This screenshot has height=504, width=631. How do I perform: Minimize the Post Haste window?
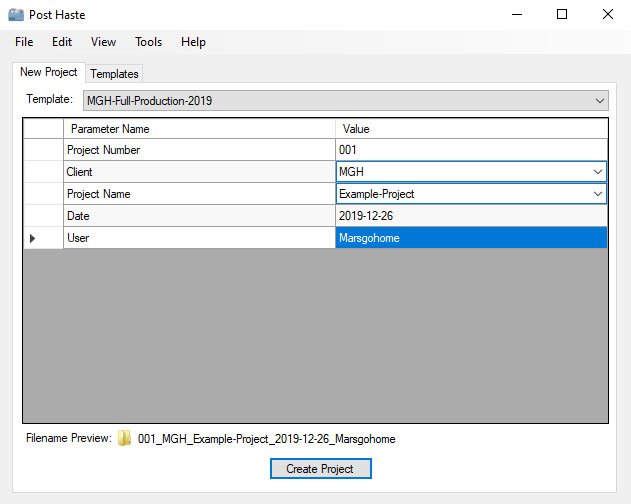point(517,14)
